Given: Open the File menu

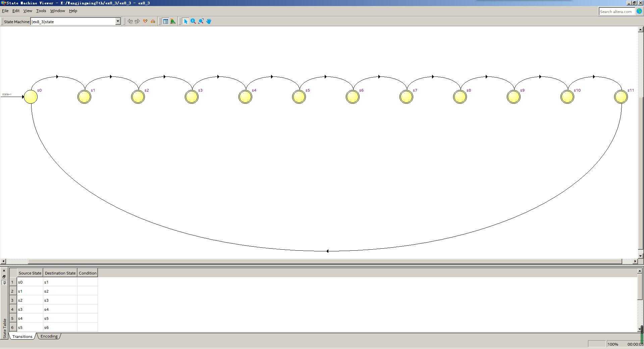Looking at the screenshot, I should pyautogui.click(x=5, y=11).
